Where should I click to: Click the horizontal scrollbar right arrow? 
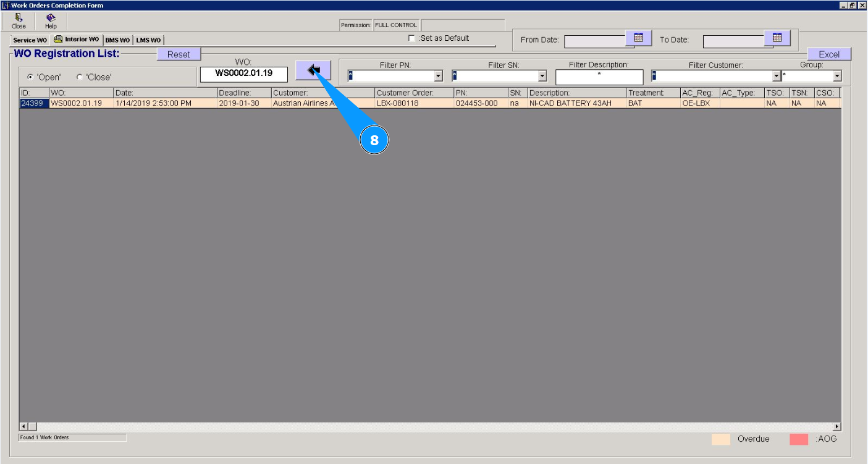(837, 426)
